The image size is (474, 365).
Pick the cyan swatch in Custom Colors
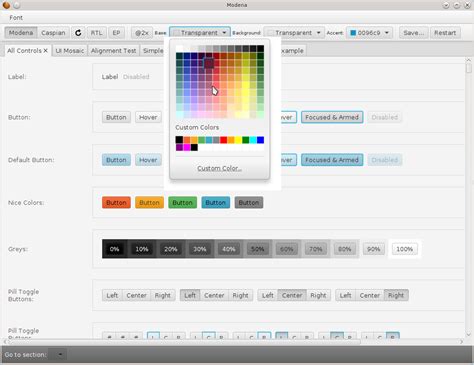pyautogui.click(x=253, y=140)
